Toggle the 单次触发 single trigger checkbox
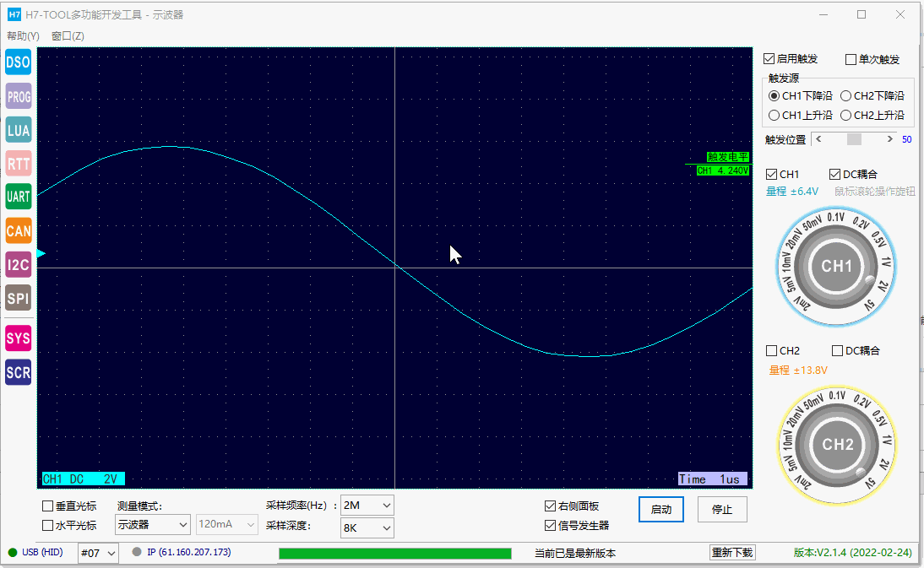 click(x=851, y=59)
